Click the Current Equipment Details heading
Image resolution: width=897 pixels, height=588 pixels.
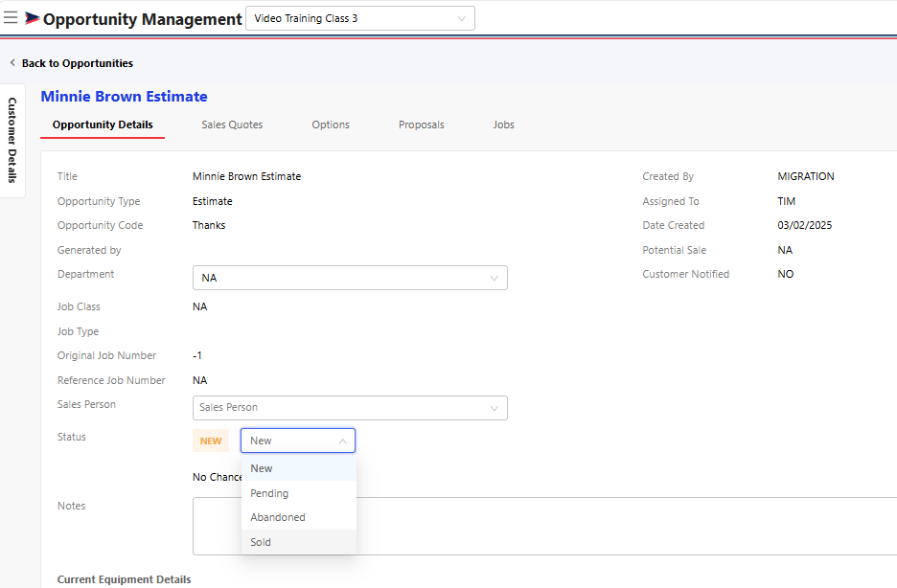pyautogui.click(x=125, y=579)
